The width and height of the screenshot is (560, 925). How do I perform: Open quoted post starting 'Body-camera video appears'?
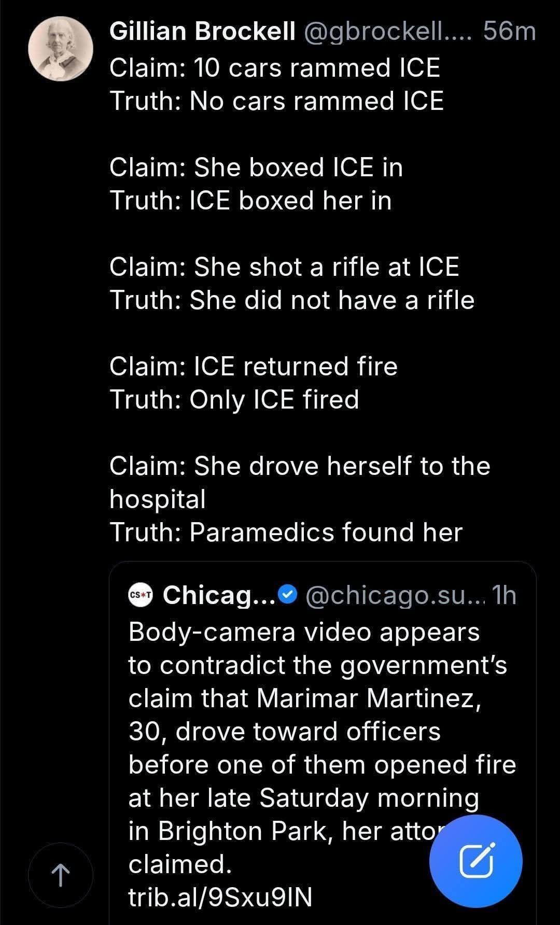pyautogui.click(x=304, y=632)
